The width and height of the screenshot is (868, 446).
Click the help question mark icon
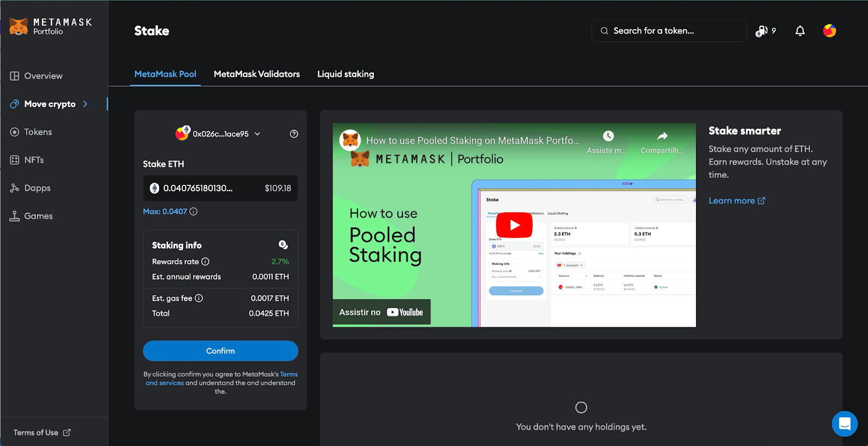pyautogui.click(x=294, y=134)
